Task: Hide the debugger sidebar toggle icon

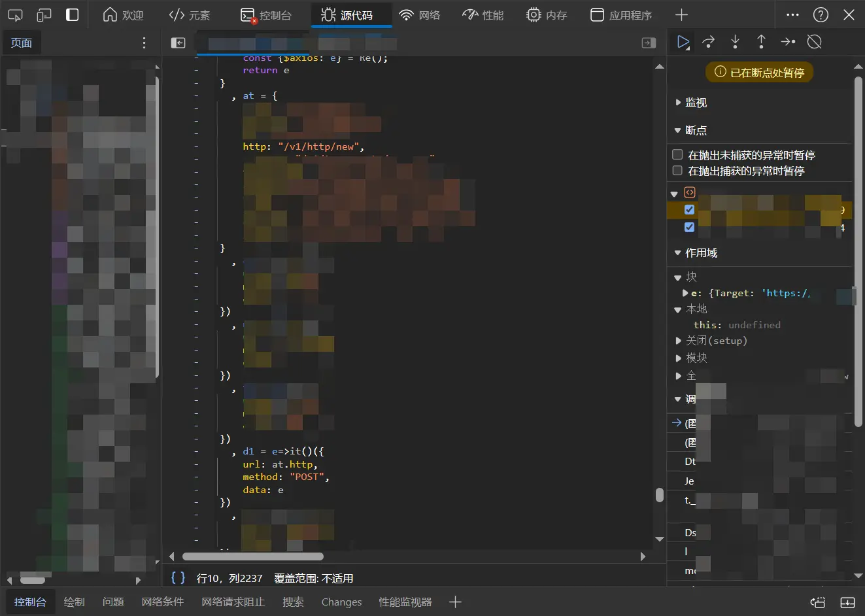Action: [x=649, y=43]
